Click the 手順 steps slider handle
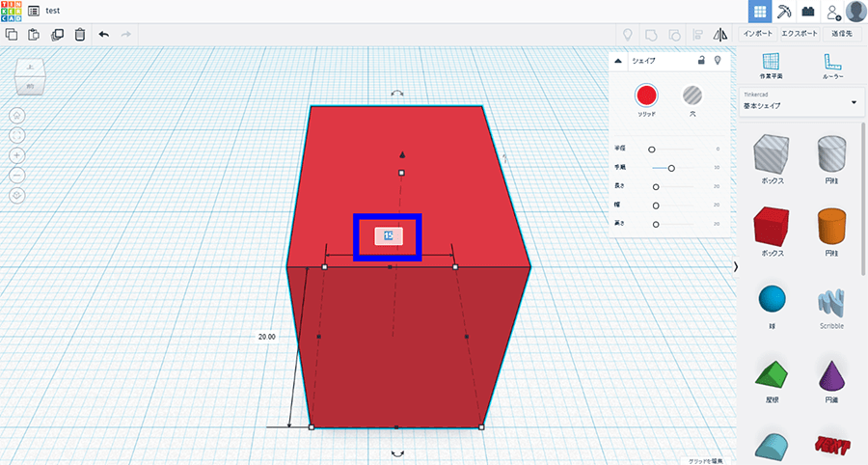868x465 pixels. click(671, 168)
